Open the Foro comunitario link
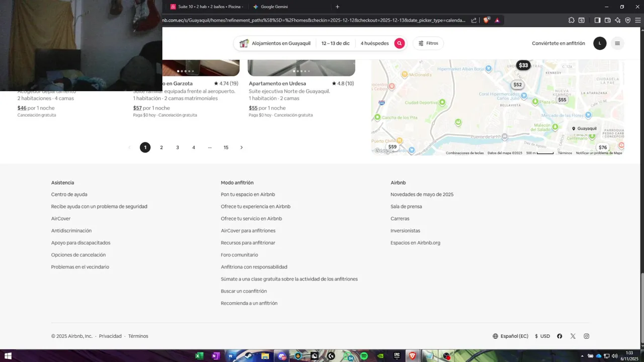 [x=239, y=255]
